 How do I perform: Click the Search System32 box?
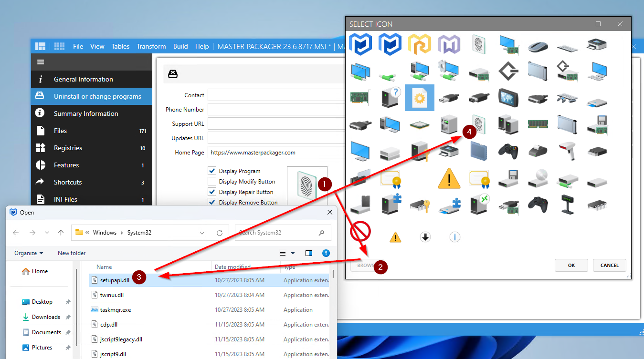tap(283, 233)
